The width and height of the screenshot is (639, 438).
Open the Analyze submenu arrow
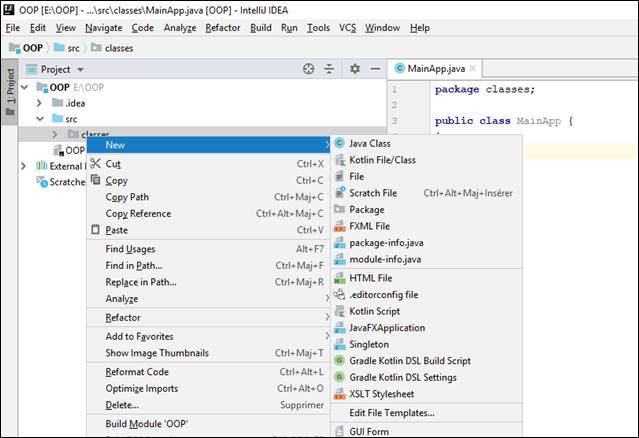pos(327,298)
